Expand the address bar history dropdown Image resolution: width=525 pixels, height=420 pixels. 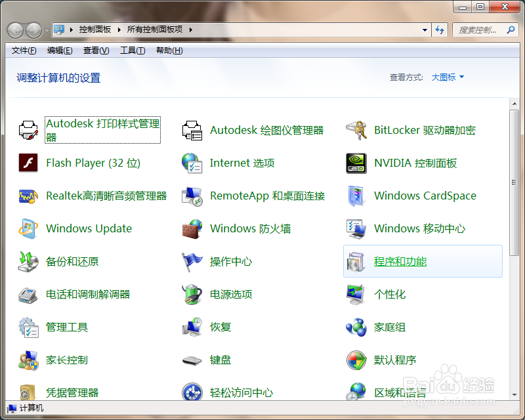(424, 29)
